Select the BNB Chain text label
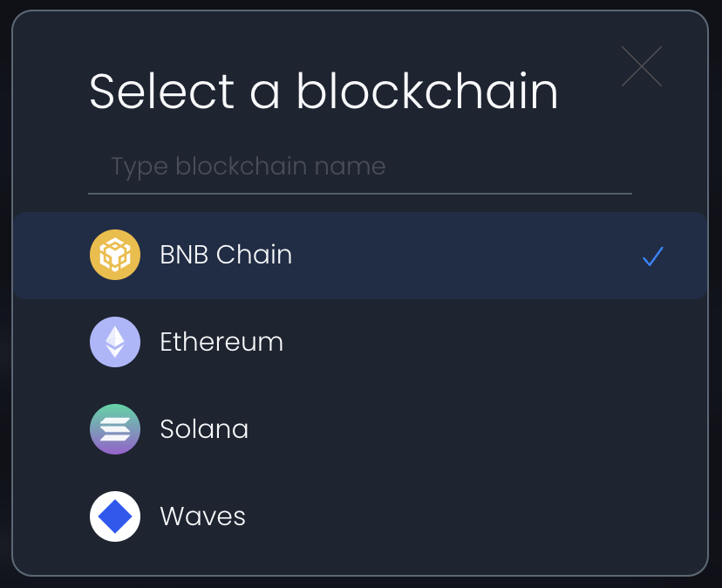722x588 pixels. coord(226,255)
